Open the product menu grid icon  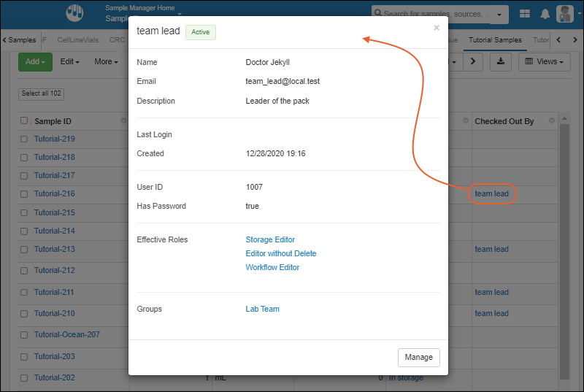(525, 14)
